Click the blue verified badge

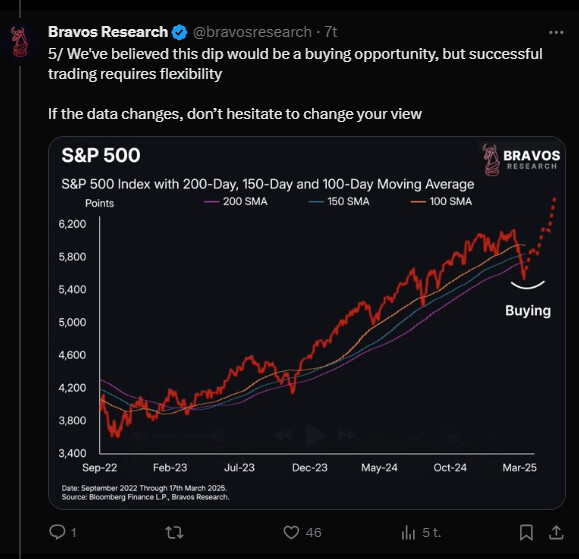179,32
